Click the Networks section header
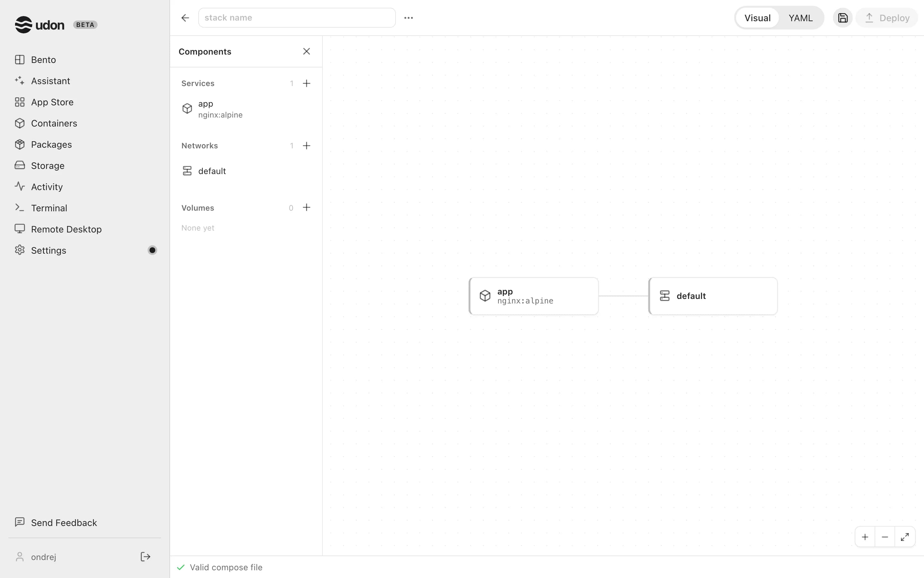Image resolution: width=924 pixels, height=578 pixels. point(200,146)
